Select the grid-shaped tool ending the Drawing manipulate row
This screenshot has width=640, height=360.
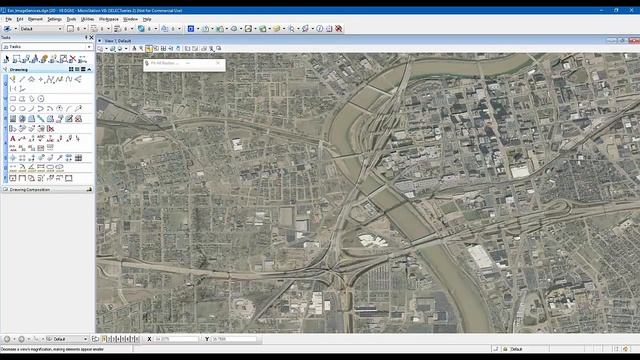pos(78,158)
